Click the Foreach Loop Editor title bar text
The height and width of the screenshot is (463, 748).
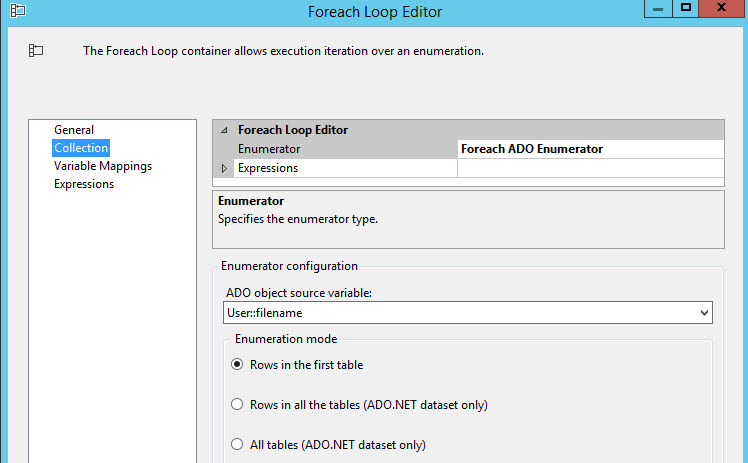(376, 12)
